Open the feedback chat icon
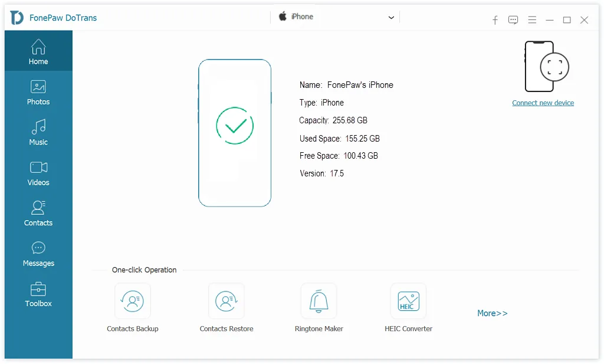This screenshot has width=604, height=364. pyautogui.click(x=513, y=19)
